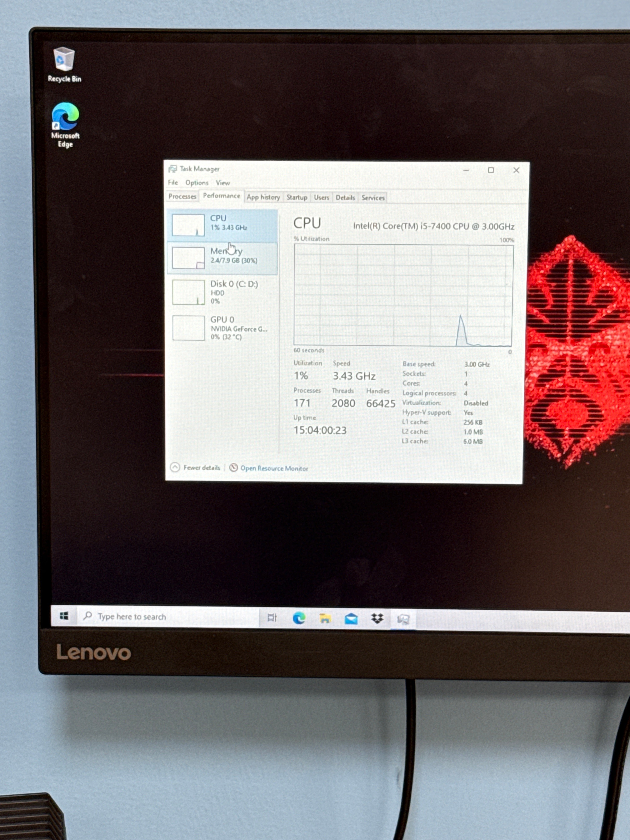
Task: Open File Explorer from the taskbar
Action: 325,619
